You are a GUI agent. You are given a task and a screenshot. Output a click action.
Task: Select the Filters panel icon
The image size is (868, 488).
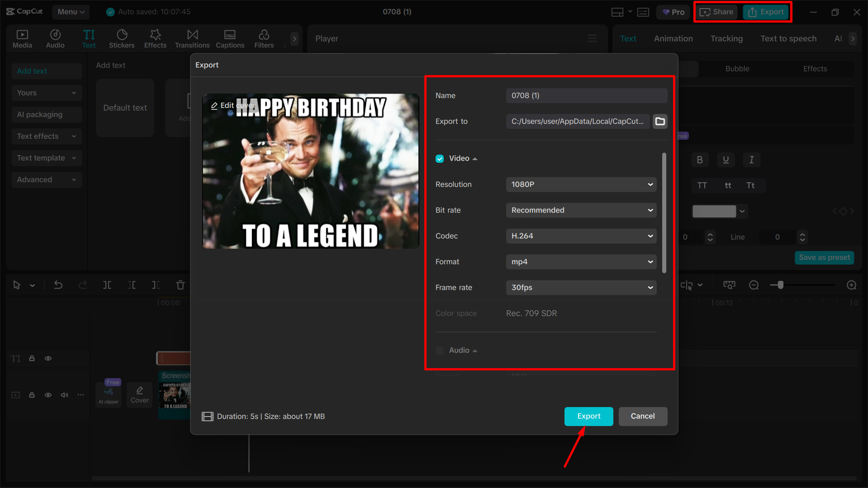pos(264,38)
